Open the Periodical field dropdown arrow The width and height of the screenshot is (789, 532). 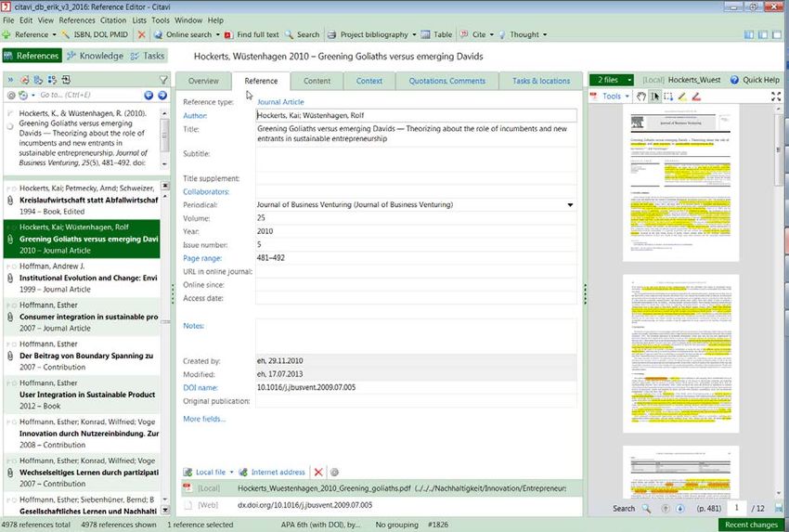coord(570,205)
